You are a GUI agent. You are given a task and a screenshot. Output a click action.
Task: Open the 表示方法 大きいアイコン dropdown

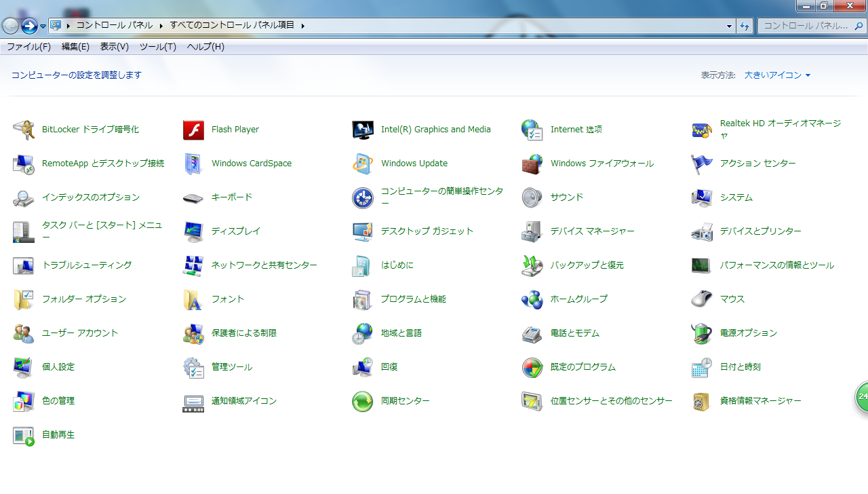click(777, 75)
